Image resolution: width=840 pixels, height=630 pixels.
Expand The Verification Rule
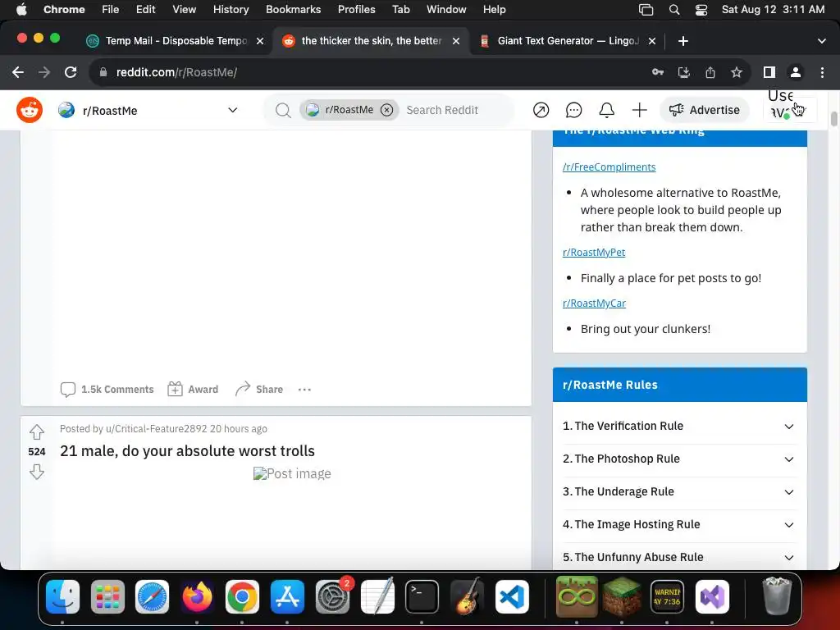(x=678, y=427)
